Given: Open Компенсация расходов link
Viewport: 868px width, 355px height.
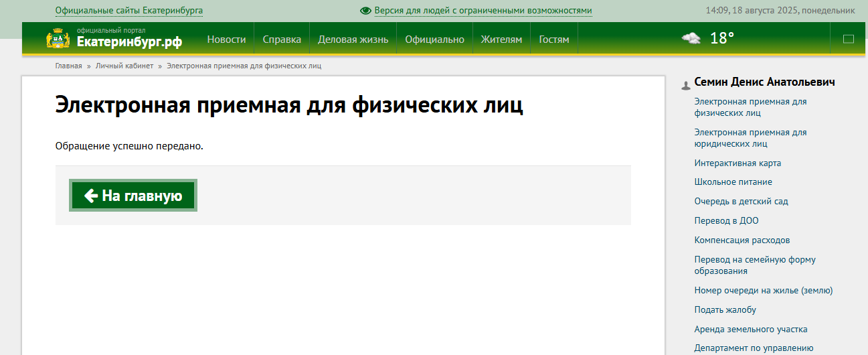Looking at the screenshot, I should (742, 240).
